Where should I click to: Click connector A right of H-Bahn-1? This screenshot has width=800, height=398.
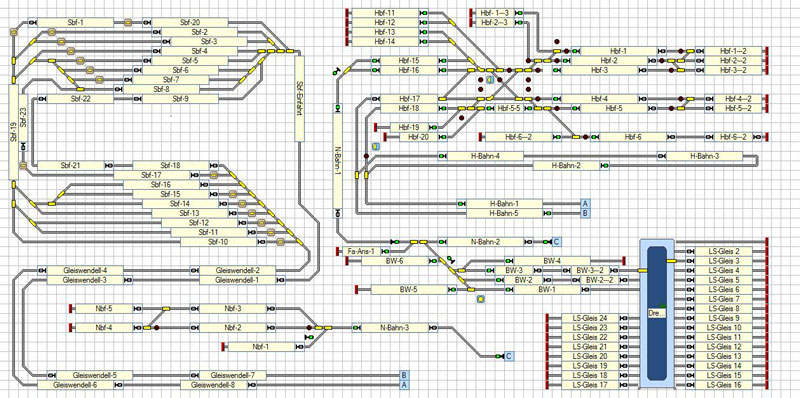click(585, 204)
